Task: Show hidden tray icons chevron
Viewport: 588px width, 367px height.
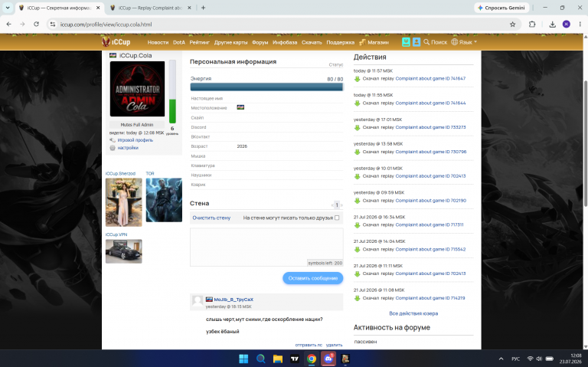Action: tap(501, 359)
